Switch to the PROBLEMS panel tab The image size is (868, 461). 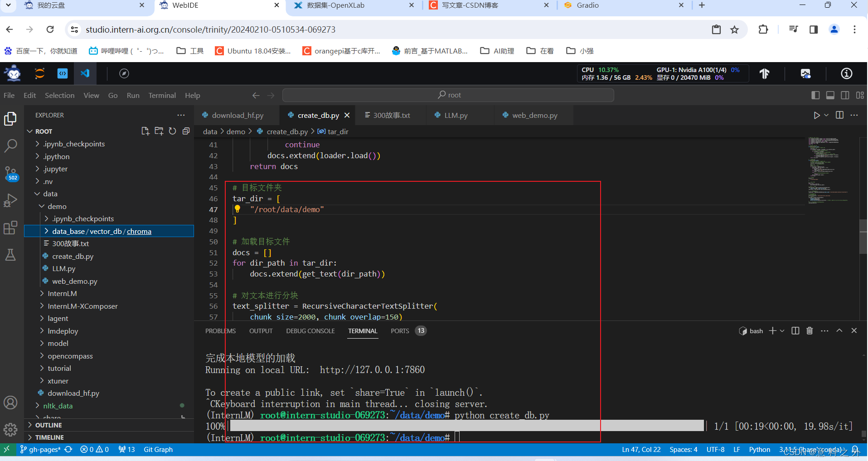pos(220,331)
